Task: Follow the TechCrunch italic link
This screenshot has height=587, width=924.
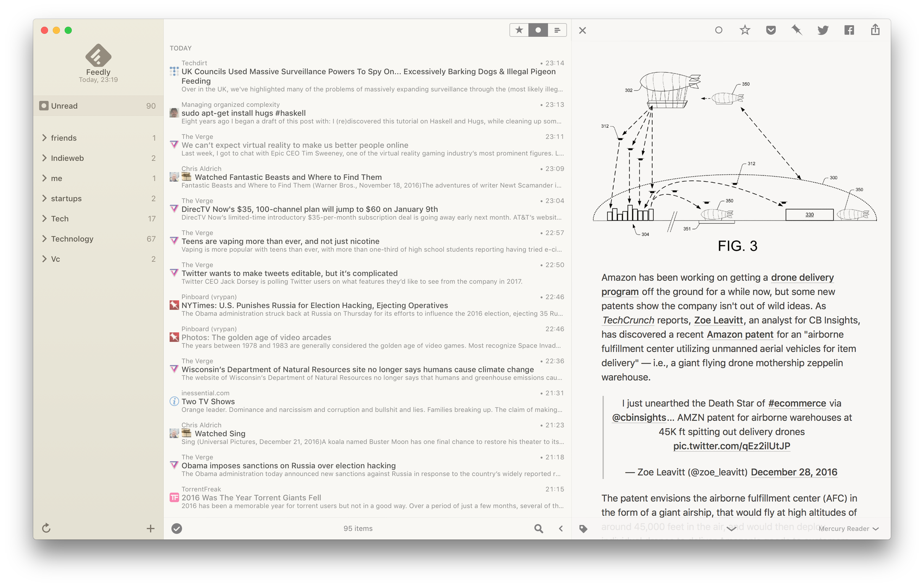Action: (x=628, y=320)
